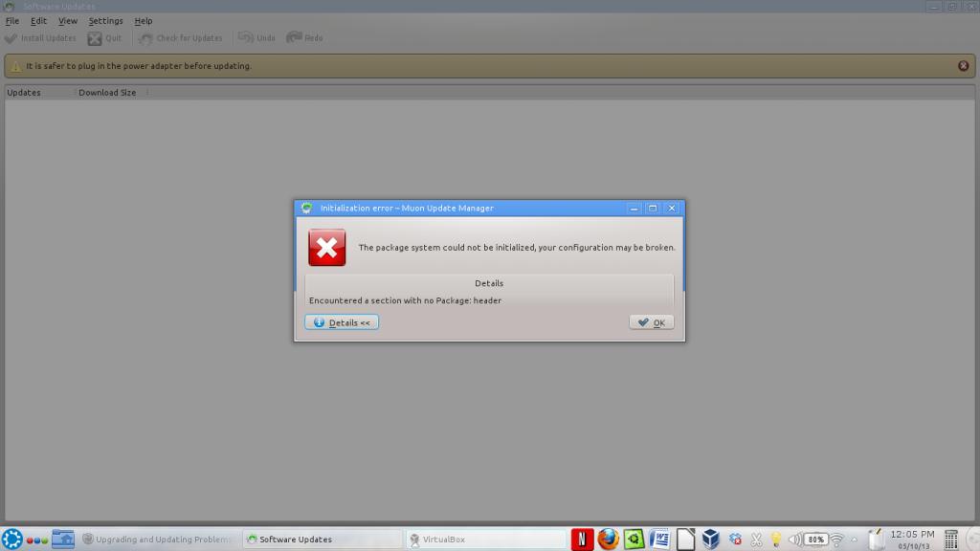Viewport: 980px width, 551px height.
Task: Open the KDE application launcher
Action: 12,540
